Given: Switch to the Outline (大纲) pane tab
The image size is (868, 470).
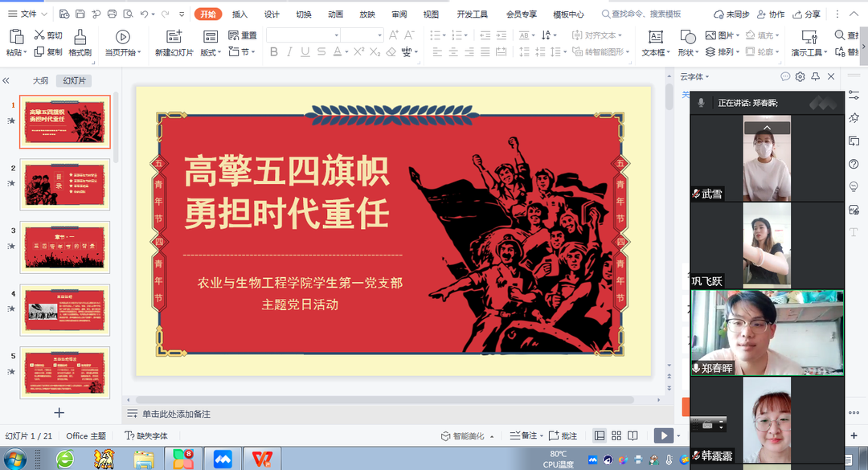Looking at the screenshot, I should [x=40, y=81].
